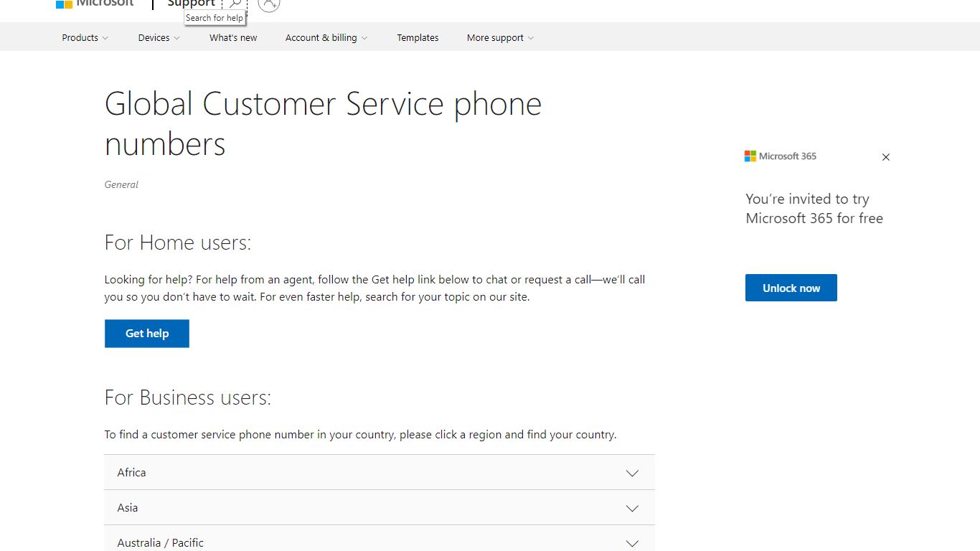The width and height of the screenshot is (980, 551).
Task: Click the search magnifier icon
Action: (235, 3)
